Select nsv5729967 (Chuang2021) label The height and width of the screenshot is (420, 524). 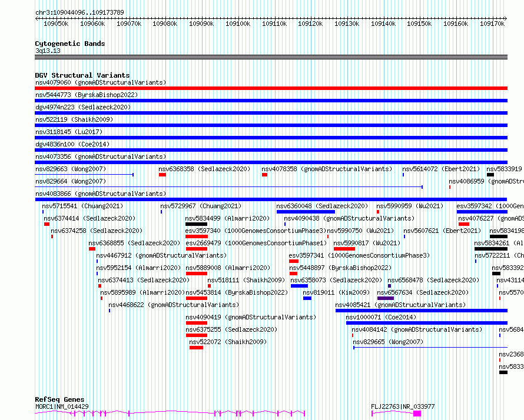coord(201,206)
